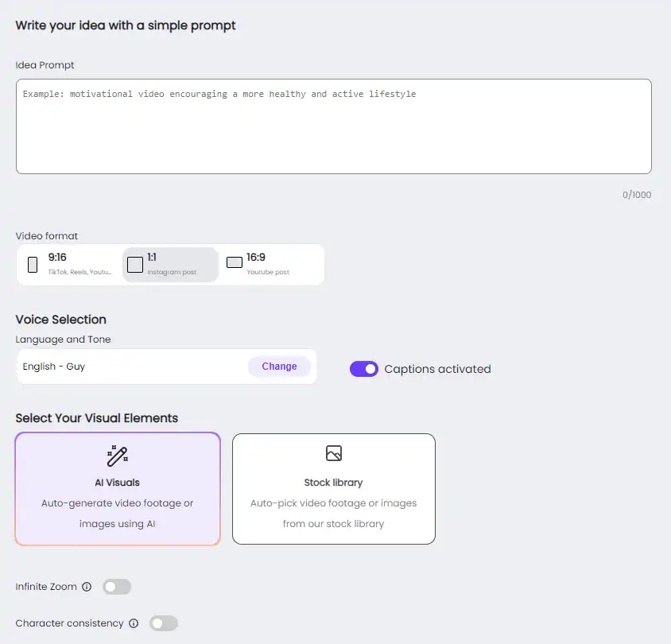The width and height of the screenshot is (671, 644).
Task: Enable the Character consistency toggle
Action: point(164,623)
